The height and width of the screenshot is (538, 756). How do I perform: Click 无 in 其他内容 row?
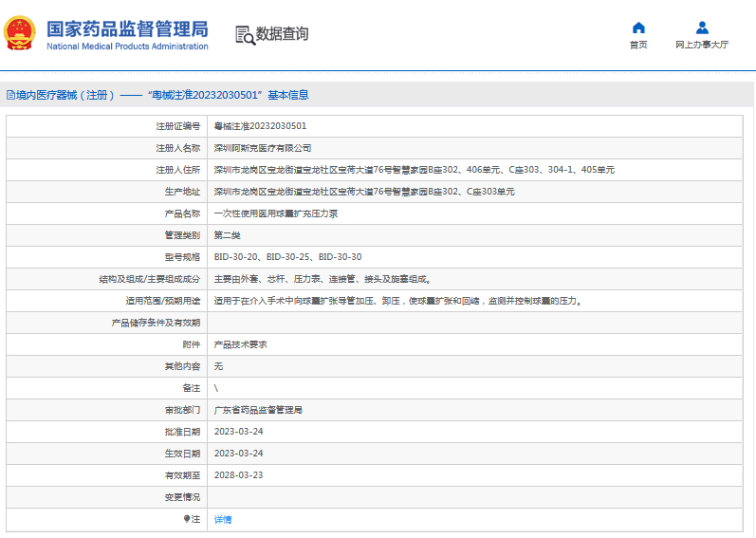(x=218, y=366)
